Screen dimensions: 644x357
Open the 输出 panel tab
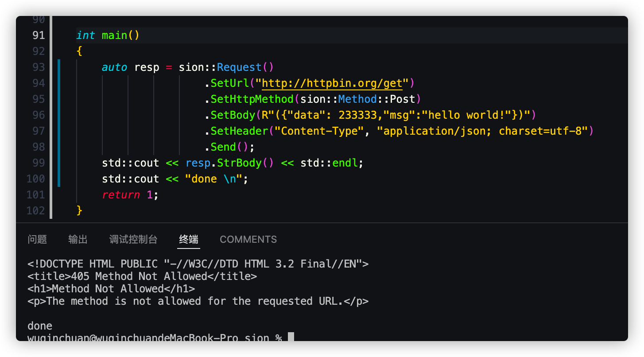pyautogui.click(x=78, y=239)
